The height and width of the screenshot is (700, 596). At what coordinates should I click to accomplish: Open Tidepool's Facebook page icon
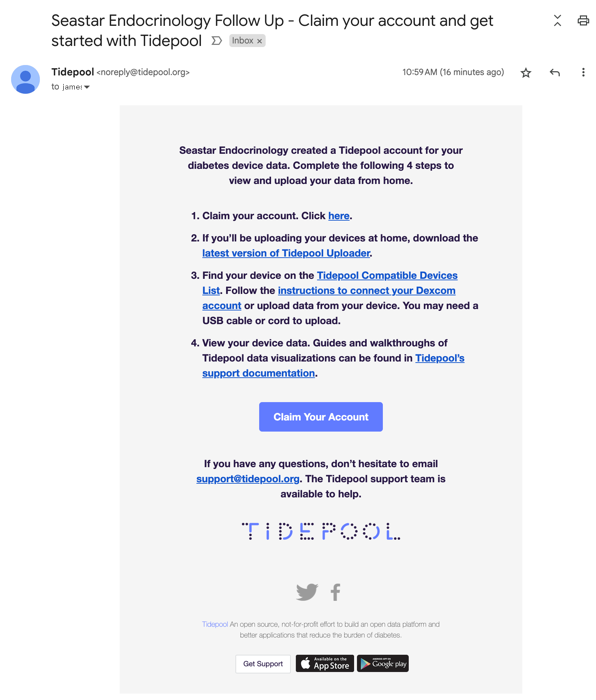pyautogui.click(x=335, y=592)
